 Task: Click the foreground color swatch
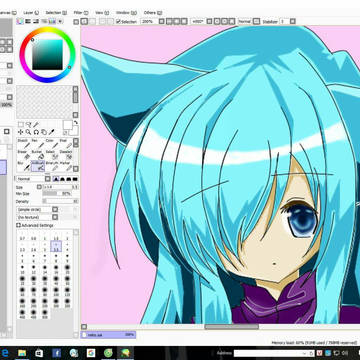point(68,125)
